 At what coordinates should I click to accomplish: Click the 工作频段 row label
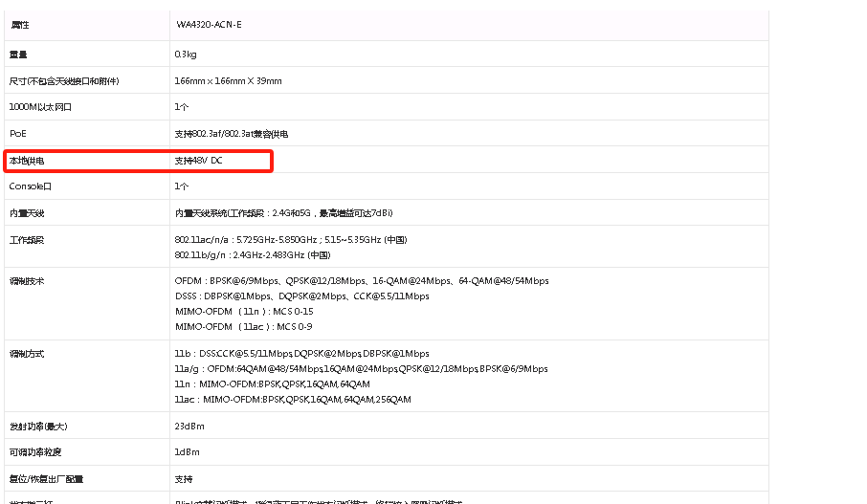tap(27, 240)
